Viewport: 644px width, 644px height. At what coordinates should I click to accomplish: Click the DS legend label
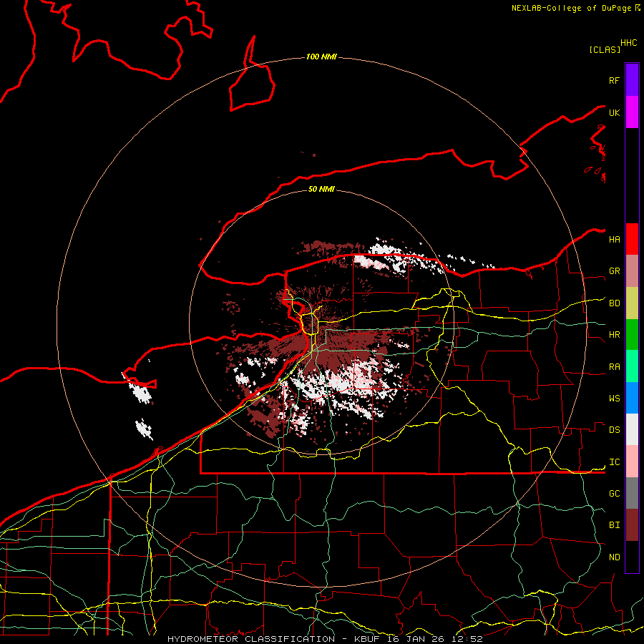pos(614,430)
